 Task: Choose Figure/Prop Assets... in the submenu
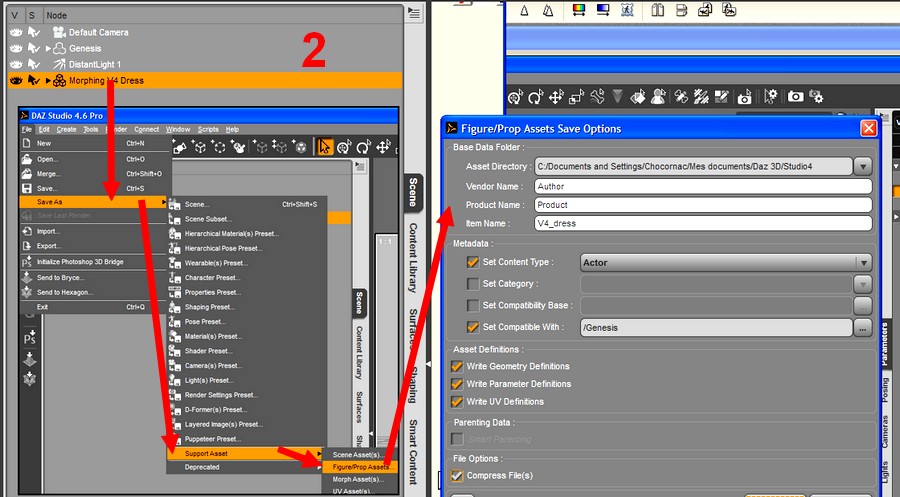360,467
